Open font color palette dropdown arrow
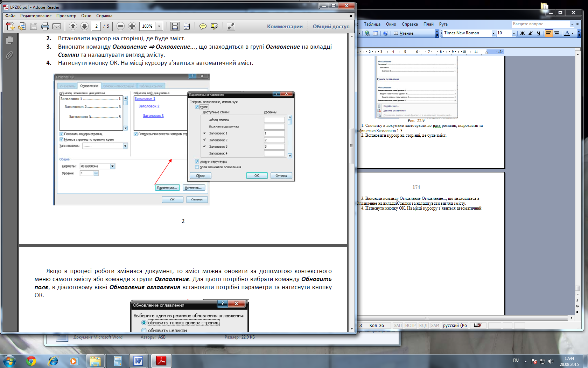The image size is (588, 368). tap(573, 33)
